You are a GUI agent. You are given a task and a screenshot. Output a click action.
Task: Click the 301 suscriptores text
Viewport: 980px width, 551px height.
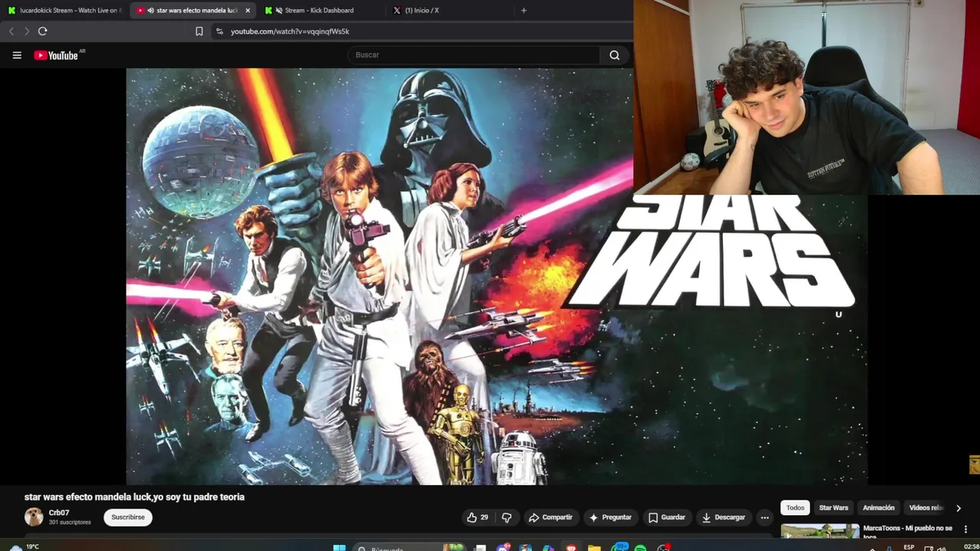click(70, 522)
